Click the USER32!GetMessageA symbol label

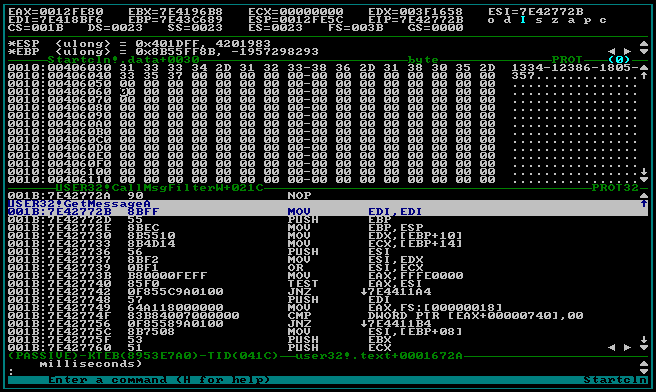tap(79, 204)
